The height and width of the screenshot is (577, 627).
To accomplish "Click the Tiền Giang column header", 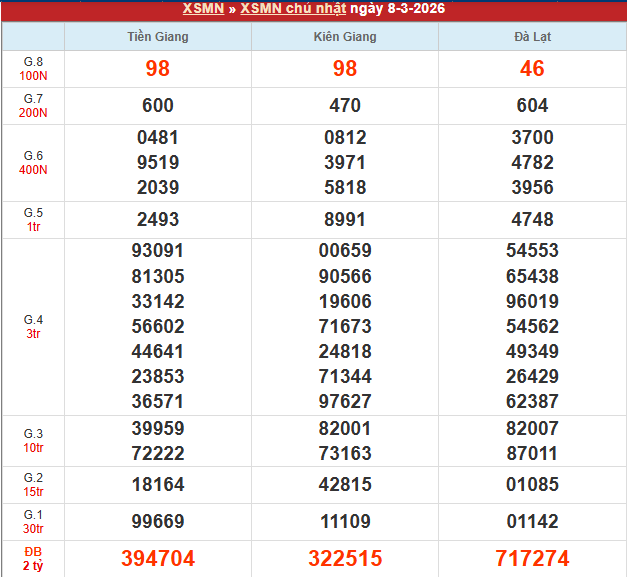I will tap(158, 37).
